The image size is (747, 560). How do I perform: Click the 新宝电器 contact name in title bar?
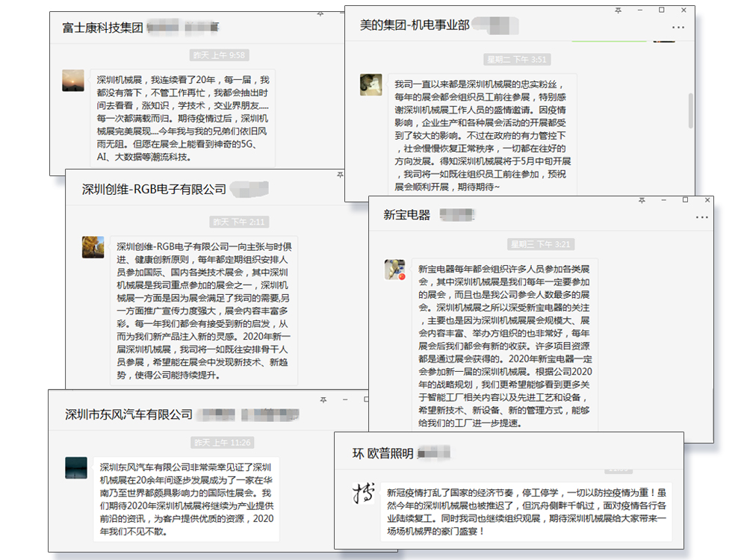[409, 214]
